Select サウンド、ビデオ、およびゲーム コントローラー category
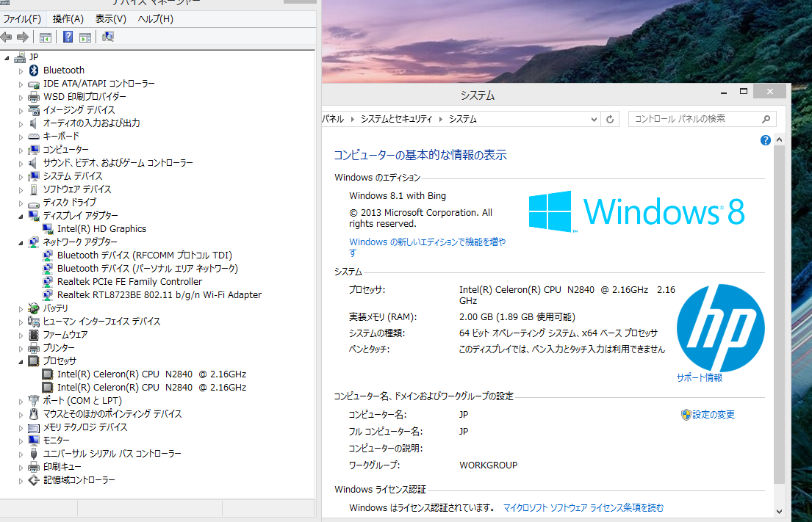Viewport: 812px width, 522px height. (118, 163)
